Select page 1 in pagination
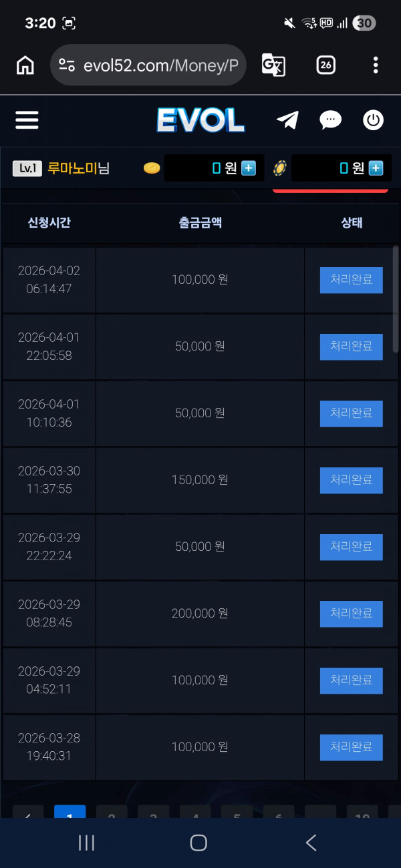The height and width of the screenshot is (868, 401). (70, 812)
